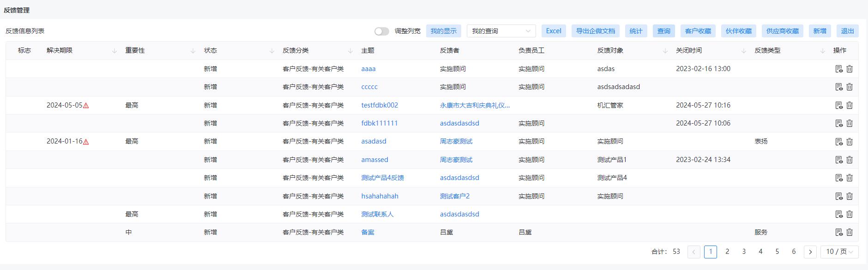Click the 查询 button
Image resolution: width=868 pixels, height=270 pixels.
coord(664,31)
